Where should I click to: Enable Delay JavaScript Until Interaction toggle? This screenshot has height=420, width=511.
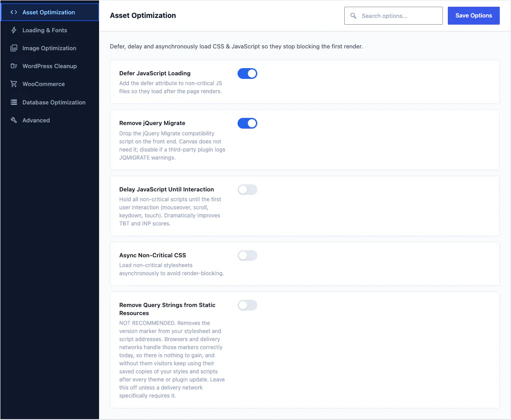point(247,190)
